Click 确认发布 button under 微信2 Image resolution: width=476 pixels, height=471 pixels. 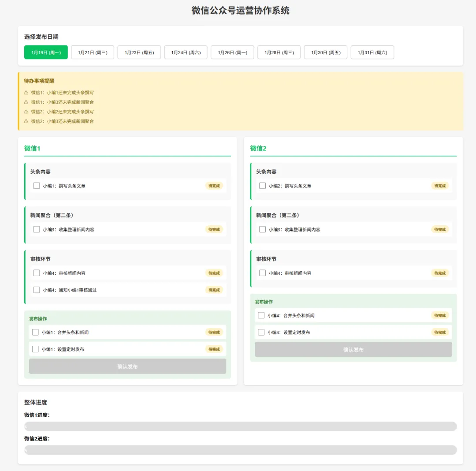click(353, 350)
